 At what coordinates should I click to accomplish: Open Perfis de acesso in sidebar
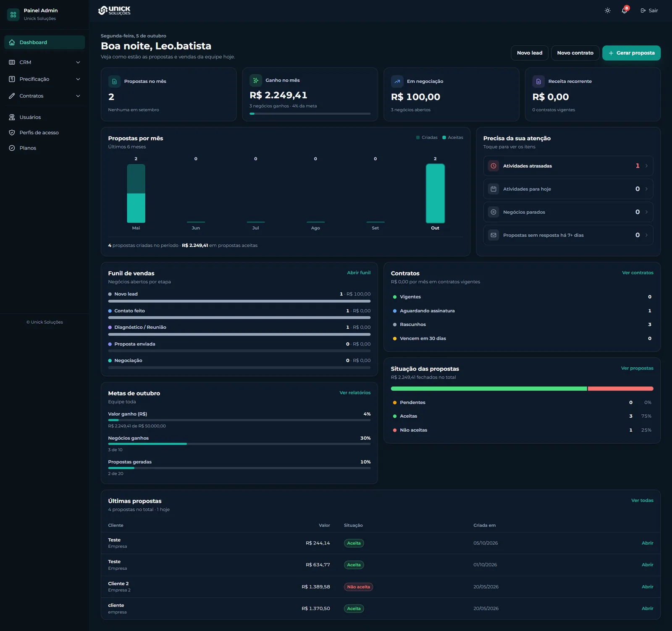click(45, 133)
